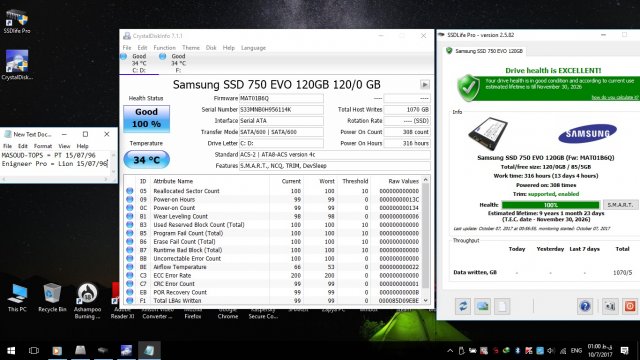Image resolution: width=640 pixels, height=360 pixels.
Task: Click the SSDLife picture icon button
Action: [x=482, y=306]
